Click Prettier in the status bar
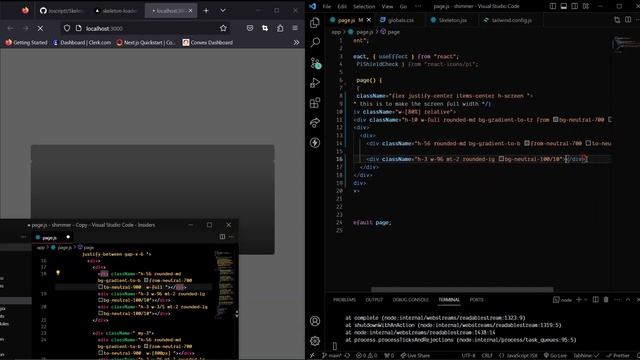This screenshot has width=640, height=360. pyautogui.click(x=618, y=356)
